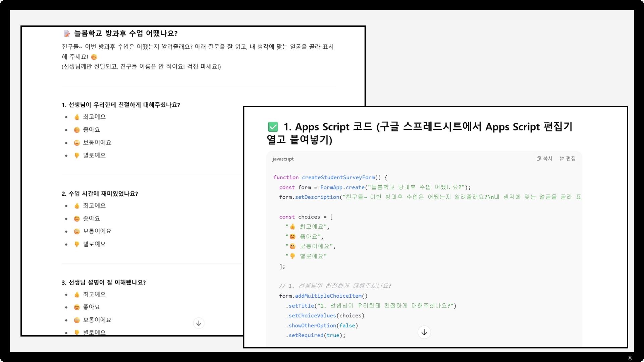The height and width of the screenshot is (362, 644).
Task: Choose 별로예요 option under question 2
Action: 94,244
